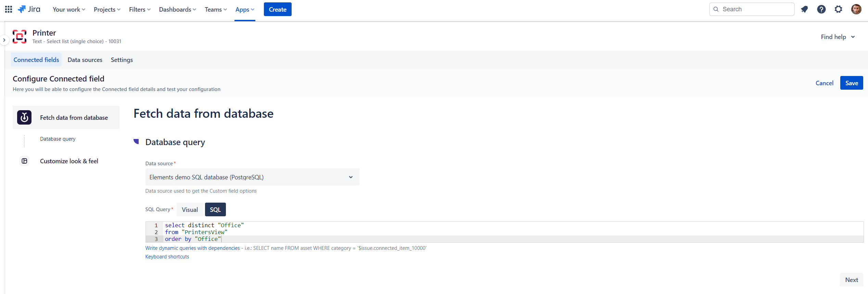Open the Jira app switcher grid icon

(9, 9)
